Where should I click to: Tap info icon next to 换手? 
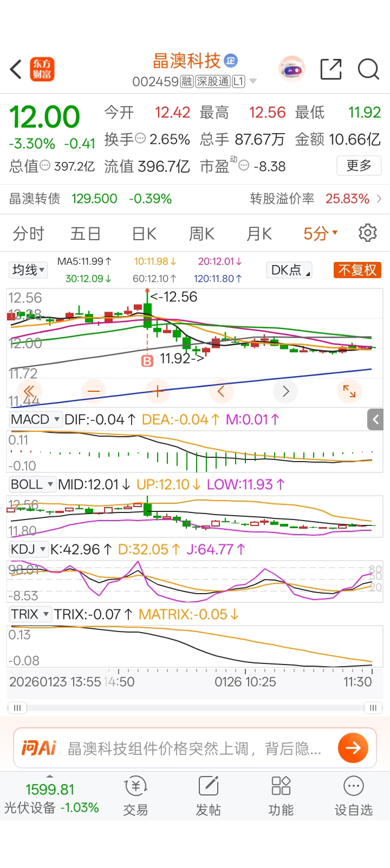tap(140, 139)
